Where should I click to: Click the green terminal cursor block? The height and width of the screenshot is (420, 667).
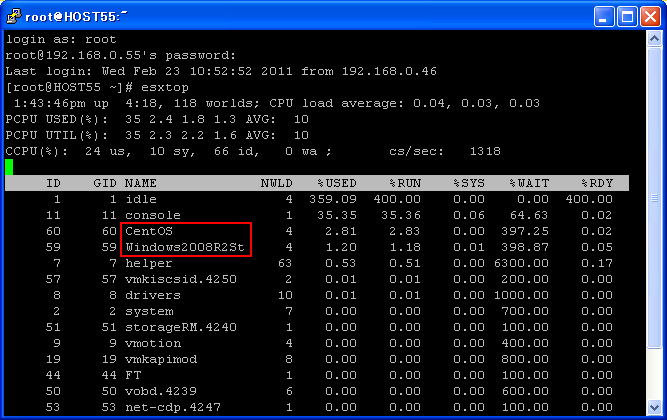point(9,167)
